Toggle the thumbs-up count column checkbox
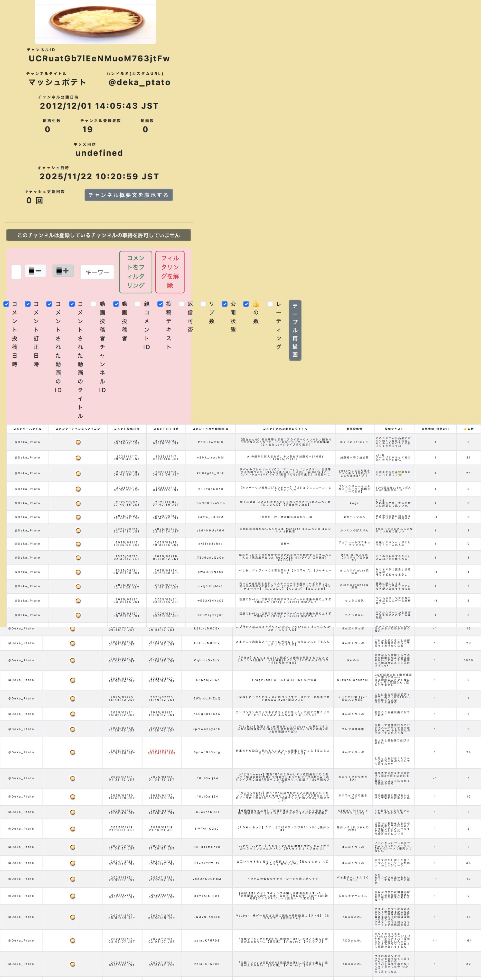This screenshot has height=980, width=481. click(x=246, y=304)
